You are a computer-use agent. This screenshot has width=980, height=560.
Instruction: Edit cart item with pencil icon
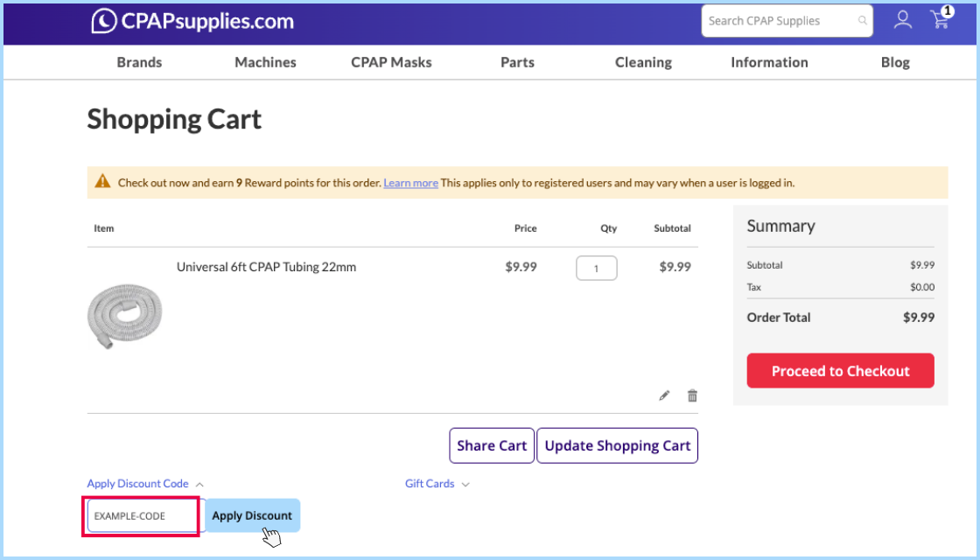tap(664, 395)
